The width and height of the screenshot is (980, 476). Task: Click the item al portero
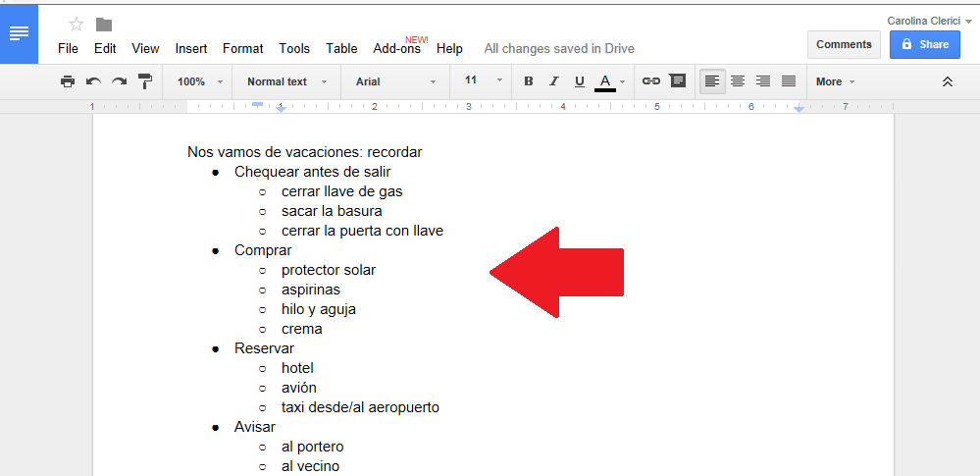[313, 447]
